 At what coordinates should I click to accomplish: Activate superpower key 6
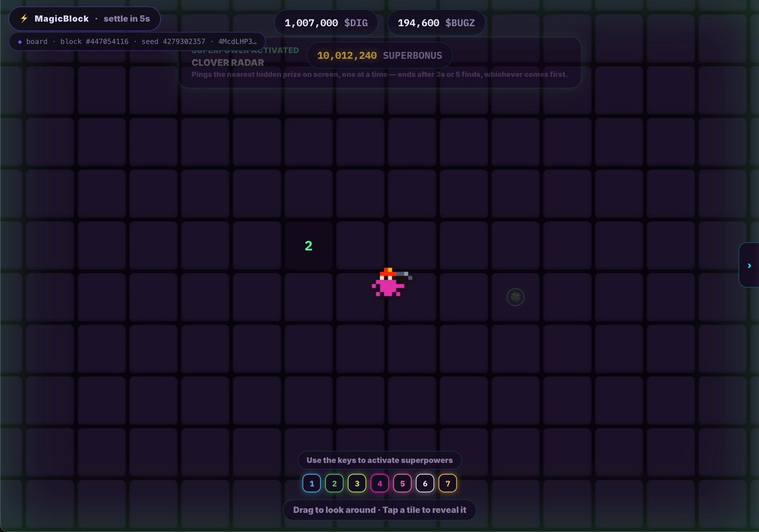click(x=425, y=483)
